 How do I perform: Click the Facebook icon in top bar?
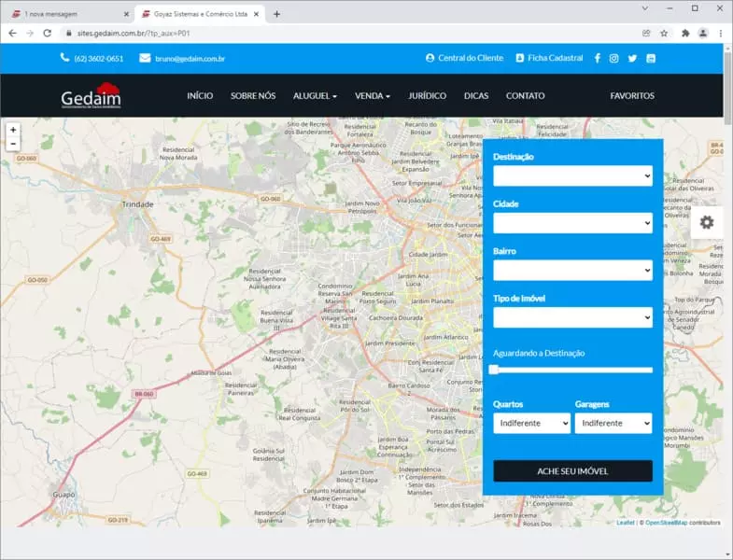597,58
